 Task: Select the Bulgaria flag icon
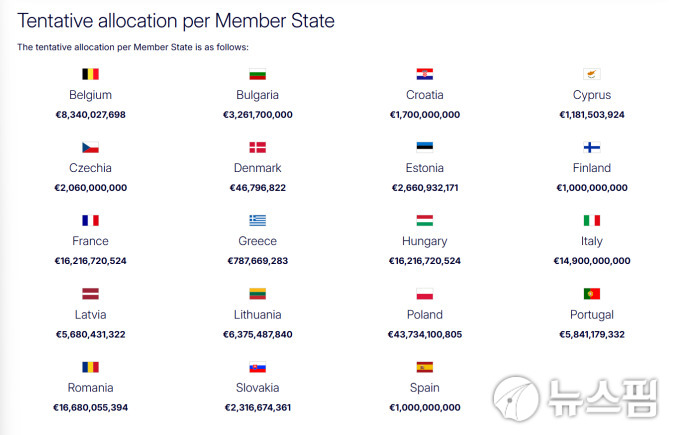tap(258, 74)
